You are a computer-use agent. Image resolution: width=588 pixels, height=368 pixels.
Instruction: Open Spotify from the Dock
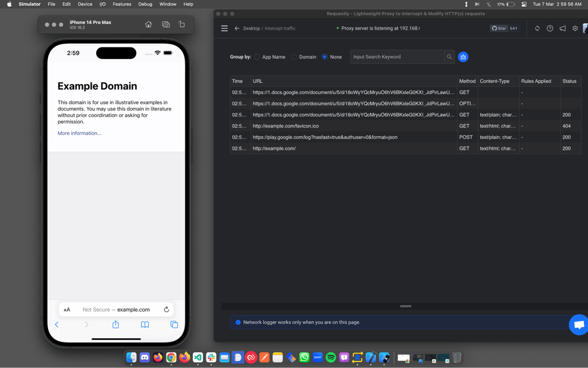click(331, 357)
